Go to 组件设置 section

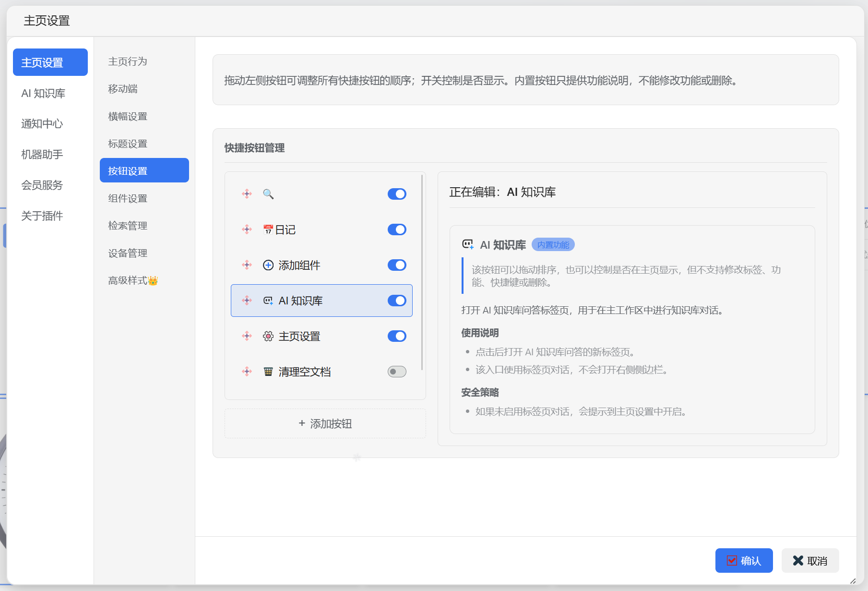pos(144,198)
